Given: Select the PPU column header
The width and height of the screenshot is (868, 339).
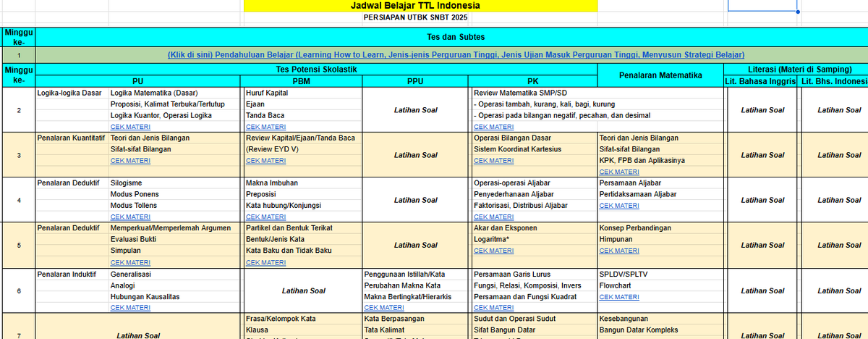Looking at the screenshot, I should click(x=416, y=80).
